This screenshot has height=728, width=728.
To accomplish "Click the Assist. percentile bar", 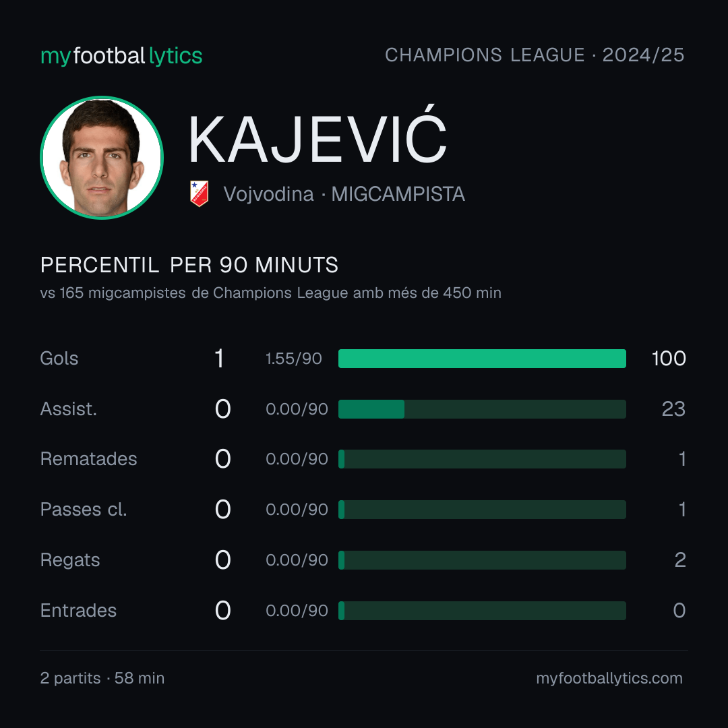I will [x=482, y=409].
